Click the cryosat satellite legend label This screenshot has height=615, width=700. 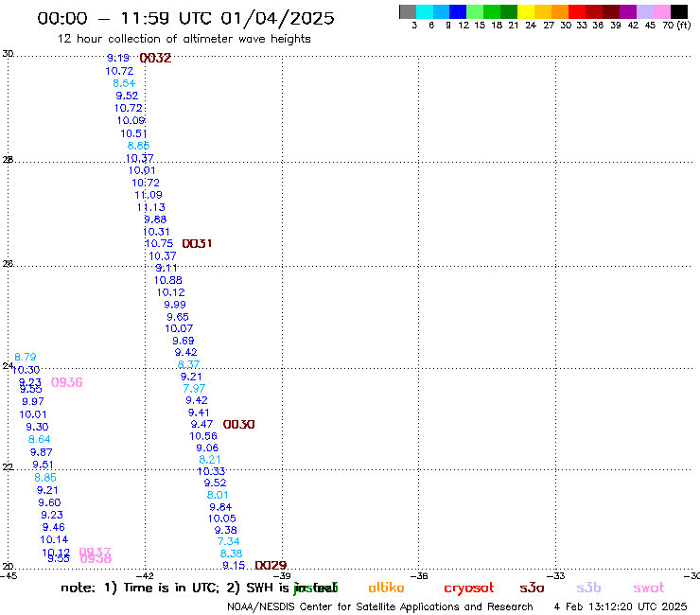point(469,588)
